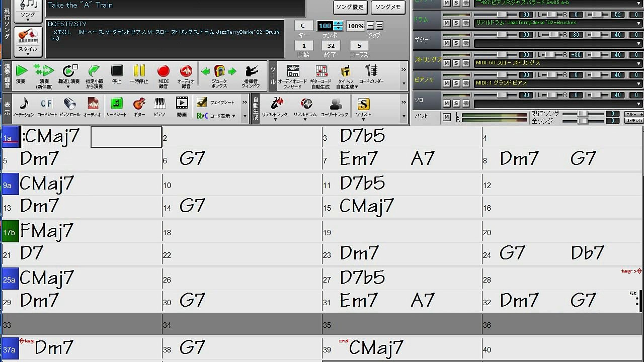
Task: Increase tempo with the spinner up arrow
Action: tap(339, 23)
